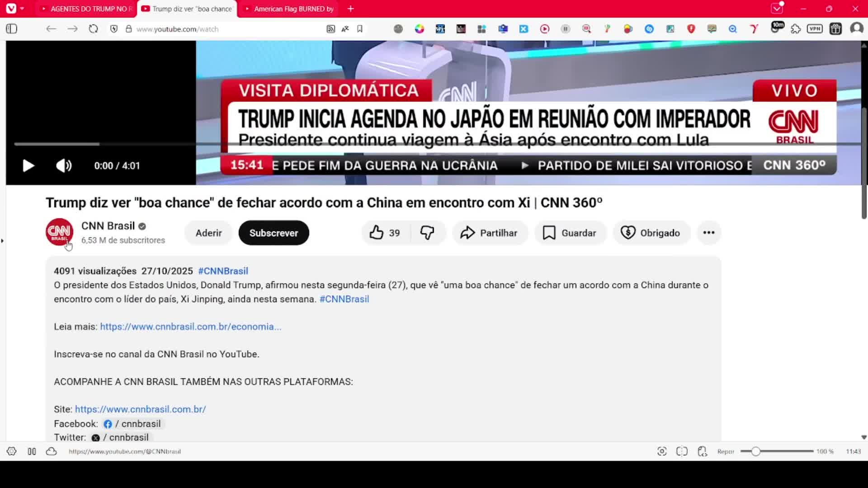Image resolution: width=868 pixels, height=488 pixels.
Task: Adjust the page zoom slider in the status bar
Action: pyautogui.click(x=756, y=451)
